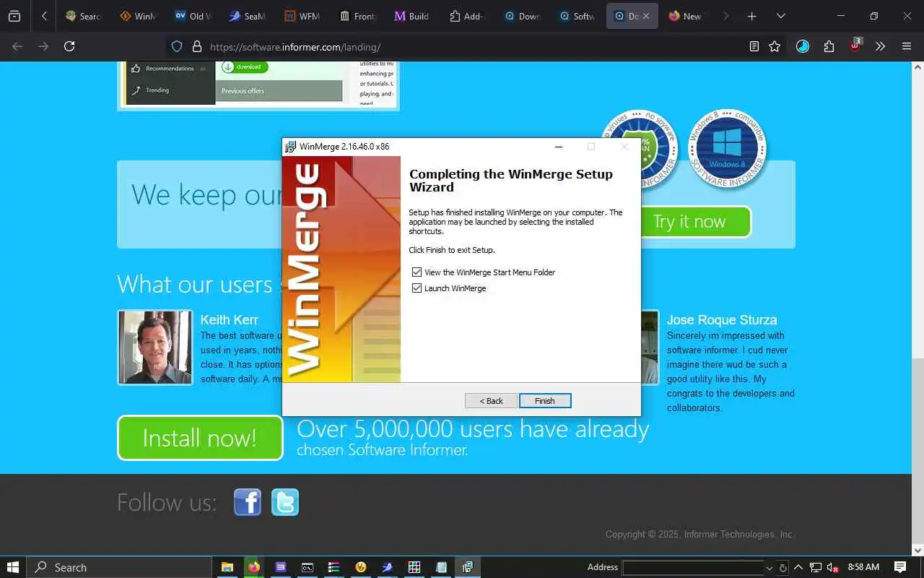Switch to the Build browser tab
Screen dimensions: 924x578
click(412, 16)
